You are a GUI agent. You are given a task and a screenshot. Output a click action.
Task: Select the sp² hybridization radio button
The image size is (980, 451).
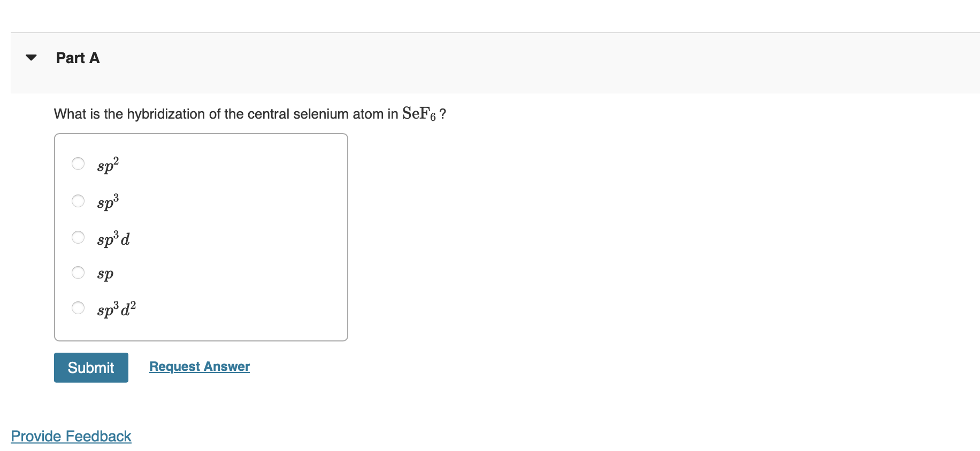pyautogui.click(x=78, y=164)
